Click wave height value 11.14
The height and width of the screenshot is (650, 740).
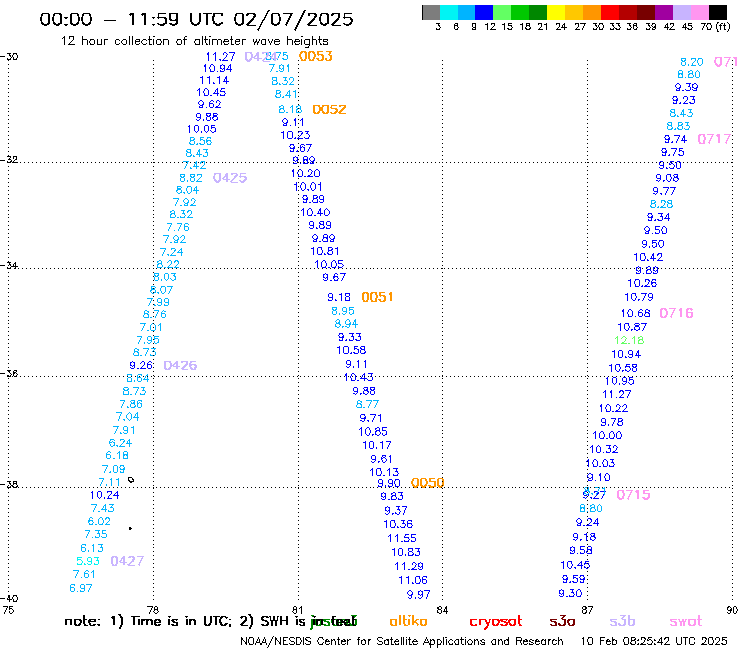point(214,80)
